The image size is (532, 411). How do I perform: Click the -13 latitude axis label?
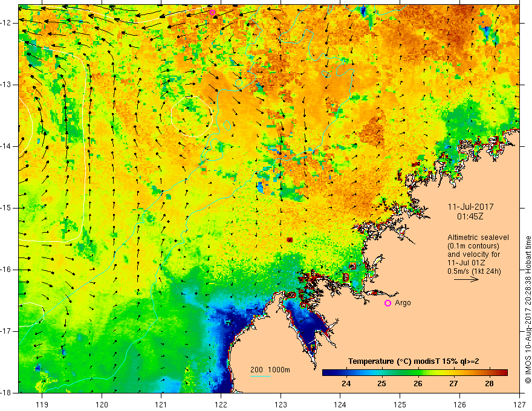7,85
